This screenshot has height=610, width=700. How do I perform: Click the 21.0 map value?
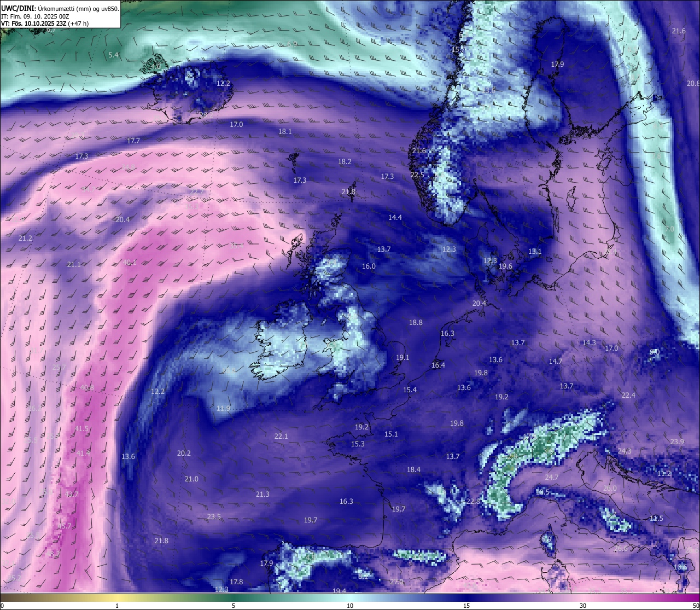pyautogui.click(x=191, y=479)
